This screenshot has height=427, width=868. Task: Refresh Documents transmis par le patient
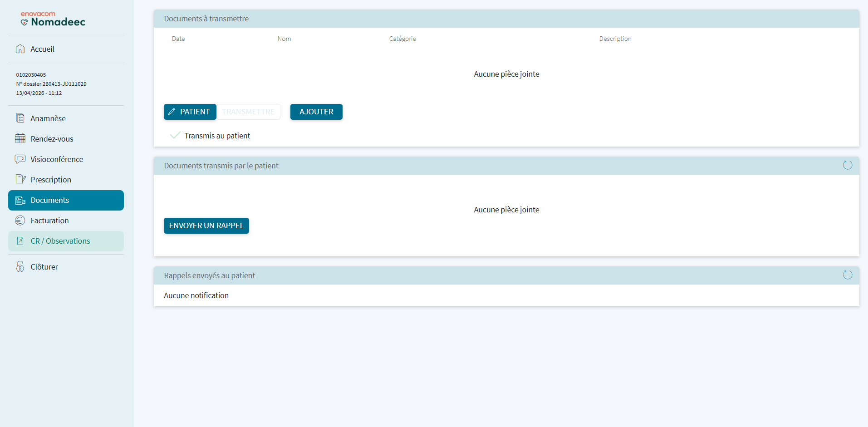[848, 165]
